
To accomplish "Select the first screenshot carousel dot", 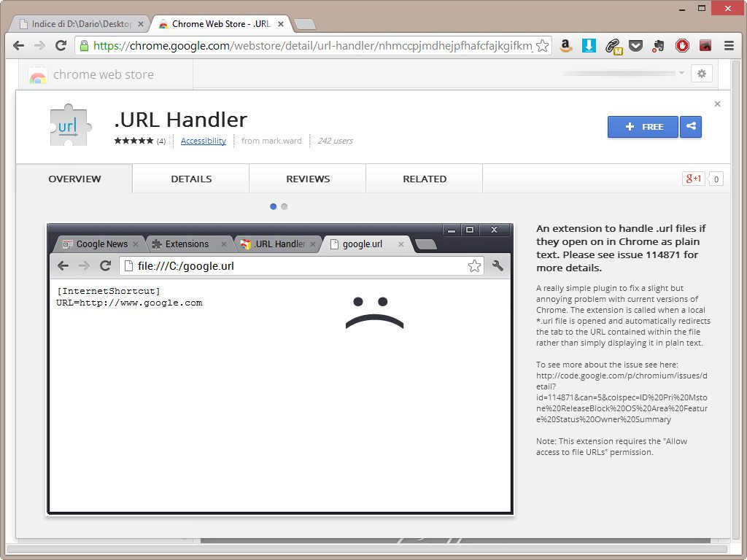I will click(x=274, y=206).
